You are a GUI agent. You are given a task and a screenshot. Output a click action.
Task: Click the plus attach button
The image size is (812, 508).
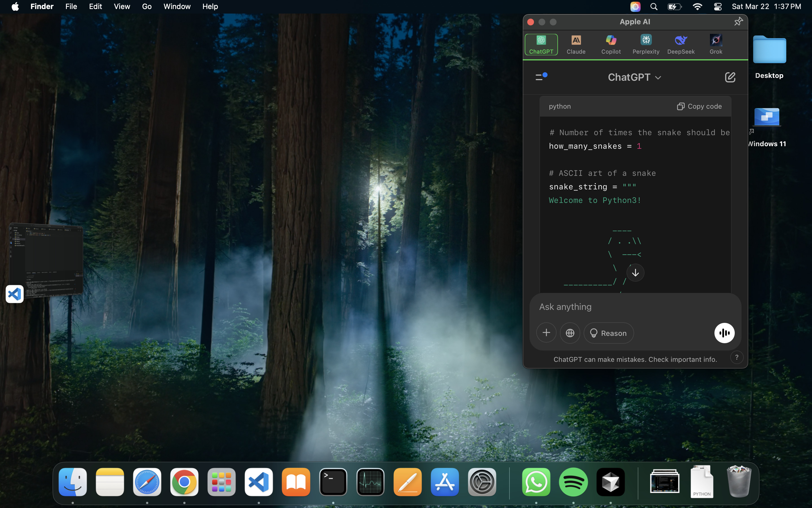click(x=546, y=333)
